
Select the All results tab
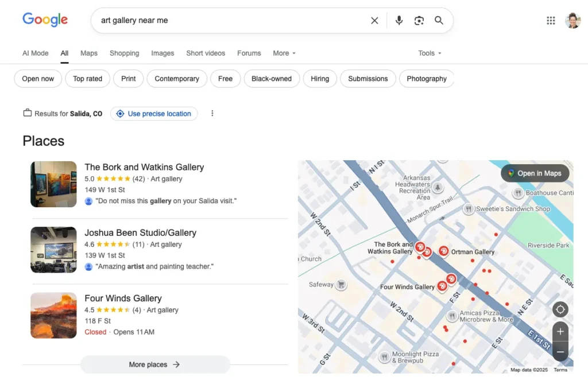(x=64, y=53)
